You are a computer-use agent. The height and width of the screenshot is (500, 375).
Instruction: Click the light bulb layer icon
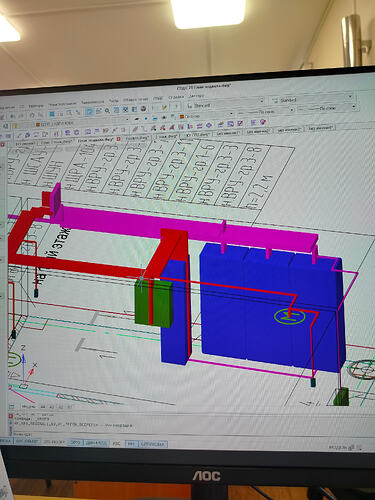pos(16,126)
